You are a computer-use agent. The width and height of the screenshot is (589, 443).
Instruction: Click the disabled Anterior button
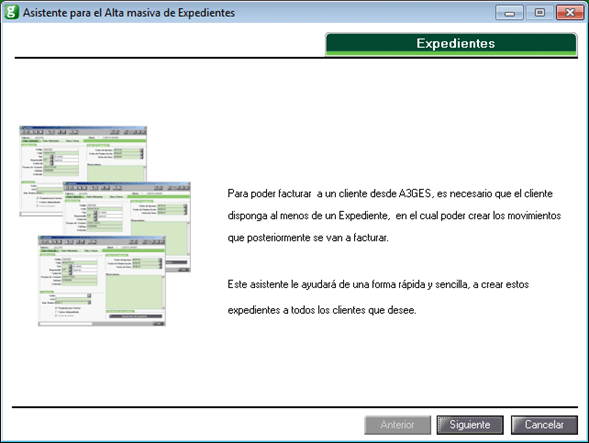coord(397,425)
